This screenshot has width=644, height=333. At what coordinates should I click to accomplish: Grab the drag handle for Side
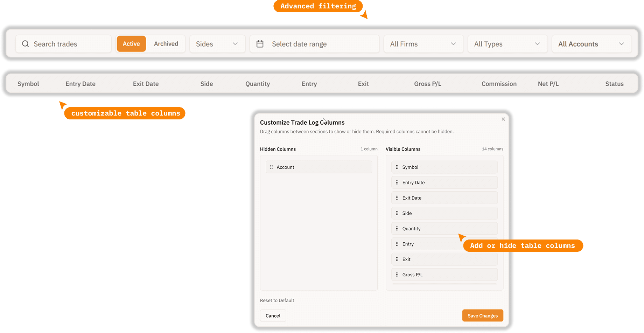click(x=397, y=213)
